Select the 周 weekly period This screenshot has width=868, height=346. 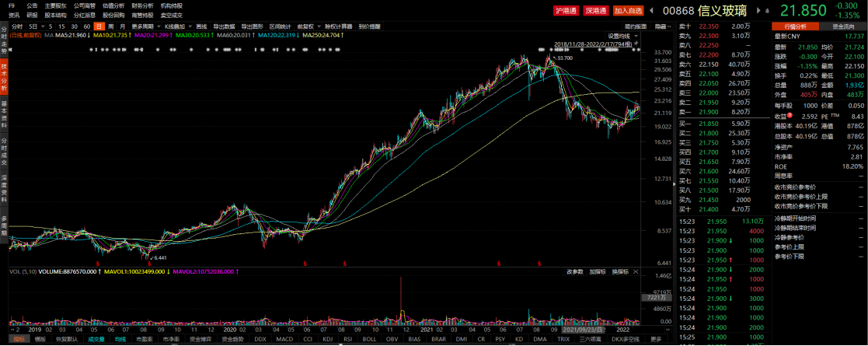tap(110, 26)
